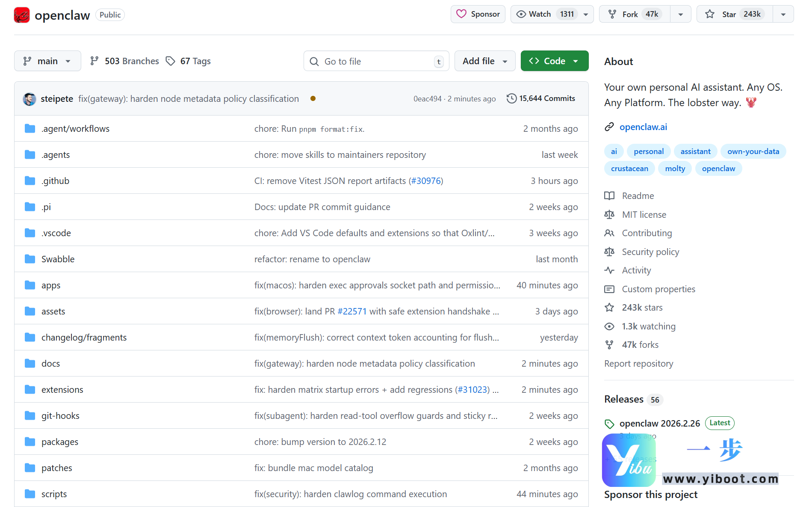
Task: Open the Fork options dropdown arrow
Action: point(680,14)
